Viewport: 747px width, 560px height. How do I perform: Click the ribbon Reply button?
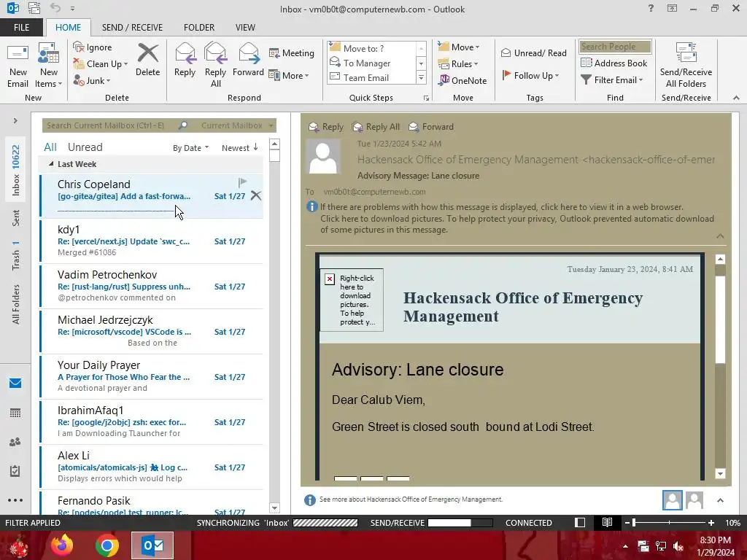[185, 60]
